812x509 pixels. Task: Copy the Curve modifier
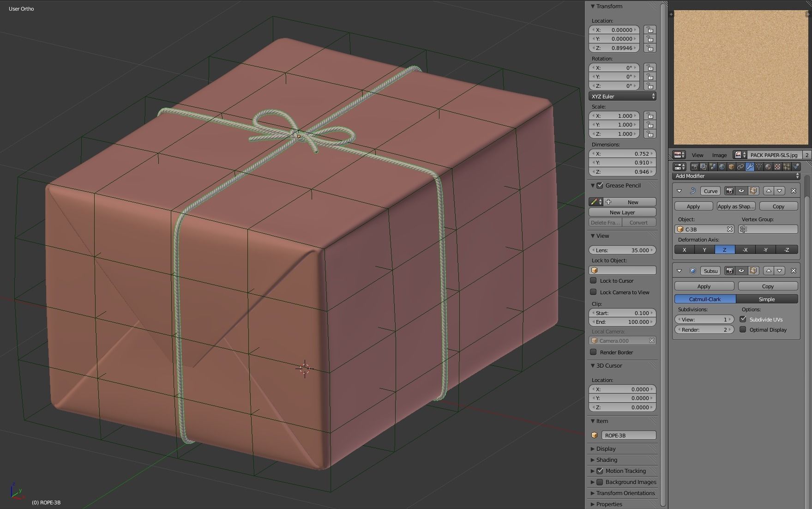pos(778,206)
